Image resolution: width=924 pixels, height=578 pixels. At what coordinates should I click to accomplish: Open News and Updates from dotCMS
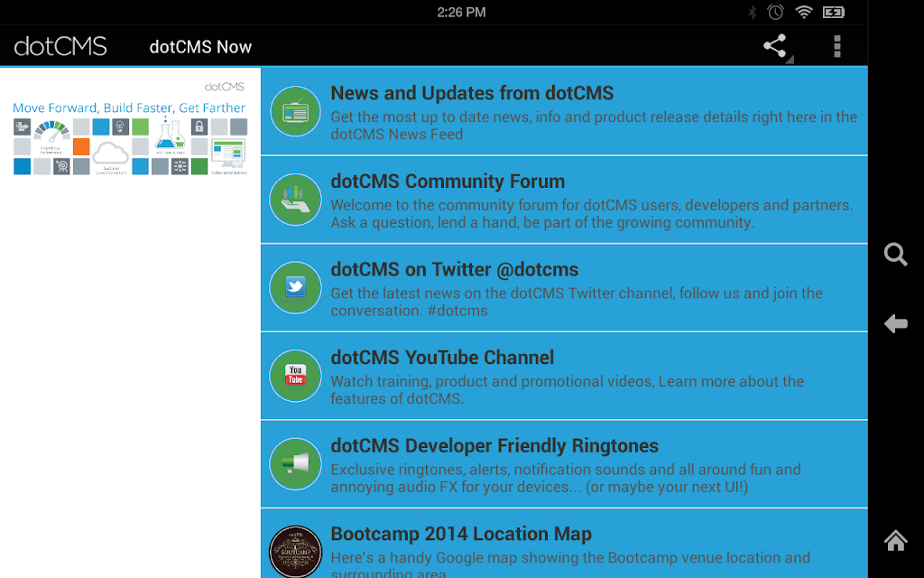pyautogui.click(x=565, y=111)
